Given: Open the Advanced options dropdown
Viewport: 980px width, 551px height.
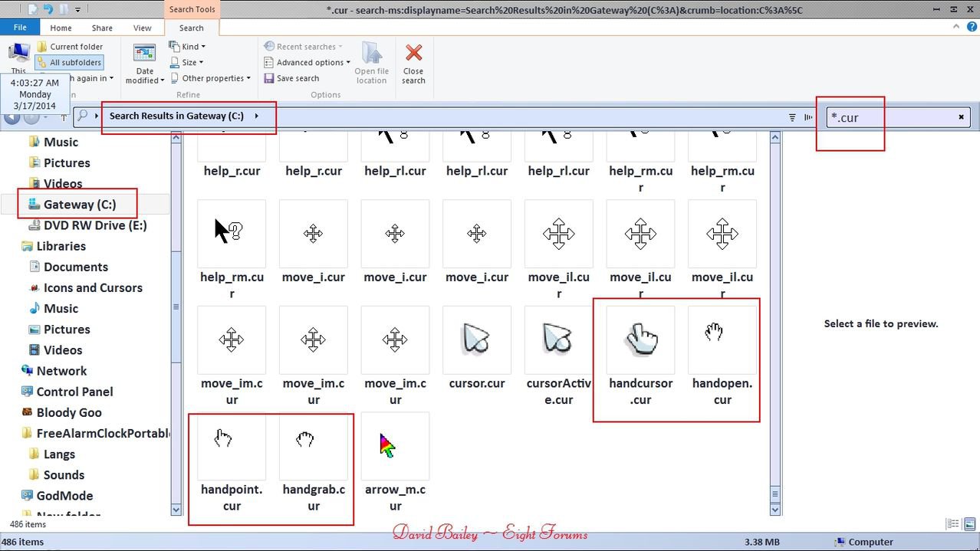Looking at the screenshot, I should click(307, 63).
